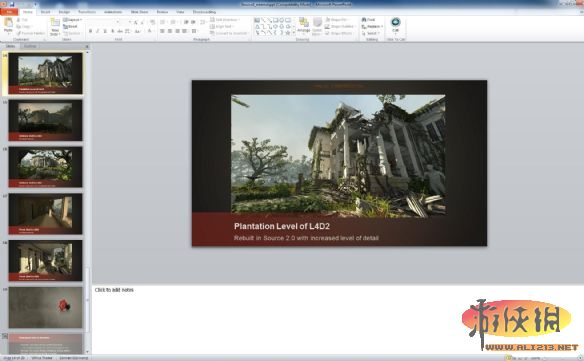Click the Decrease List Level icon

pos(186,22)
